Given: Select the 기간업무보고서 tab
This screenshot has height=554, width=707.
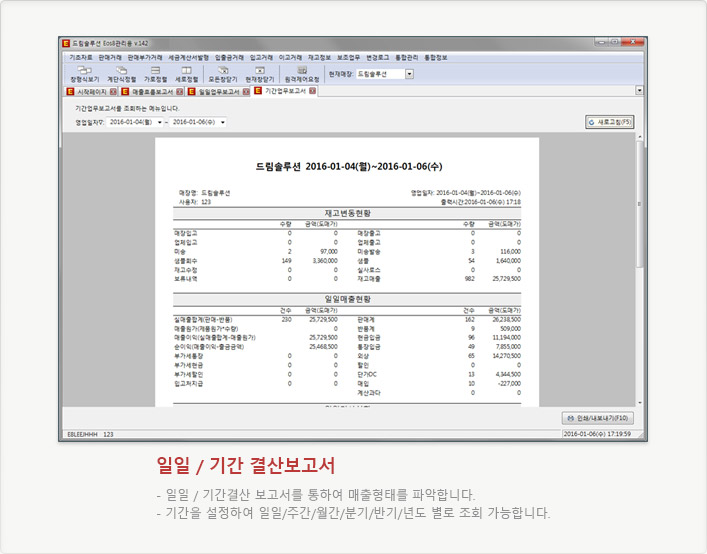Looking at the screenshot, I should point(285,91).
